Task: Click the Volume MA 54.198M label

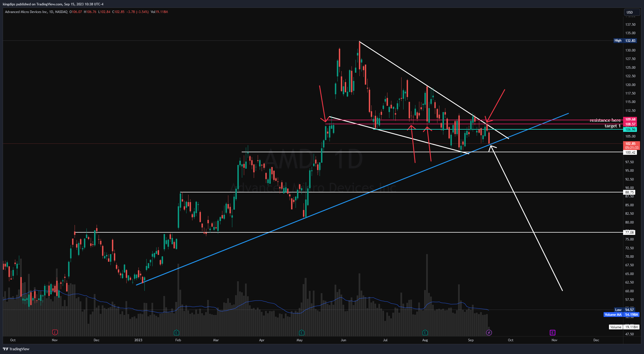Action: pyautogui.click(x=621, y=315)
